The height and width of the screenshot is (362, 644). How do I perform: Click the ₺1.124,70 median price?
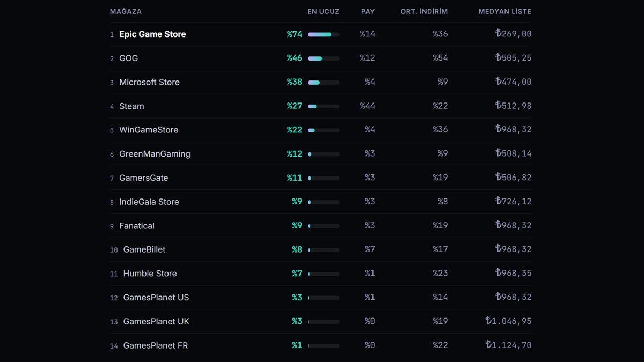(x=508, y=345)
